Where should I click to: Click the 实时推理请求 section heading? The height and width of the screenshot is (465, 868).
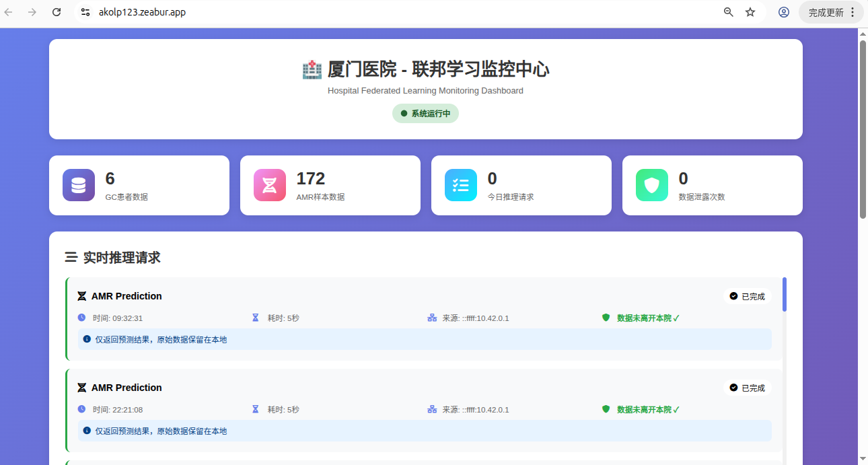pos(122,257)
